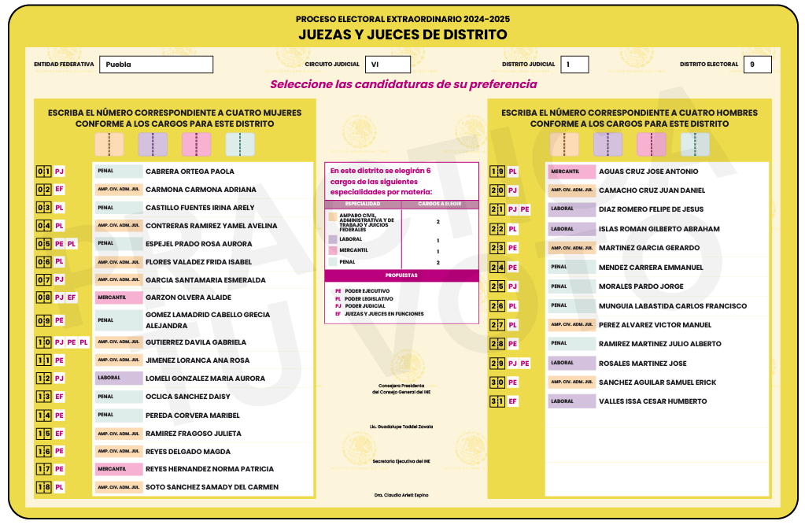The width and height of the screenshot is (805, 532).
Task: Click Ramirez Fragoso Julieta
Action: point(193,434)
